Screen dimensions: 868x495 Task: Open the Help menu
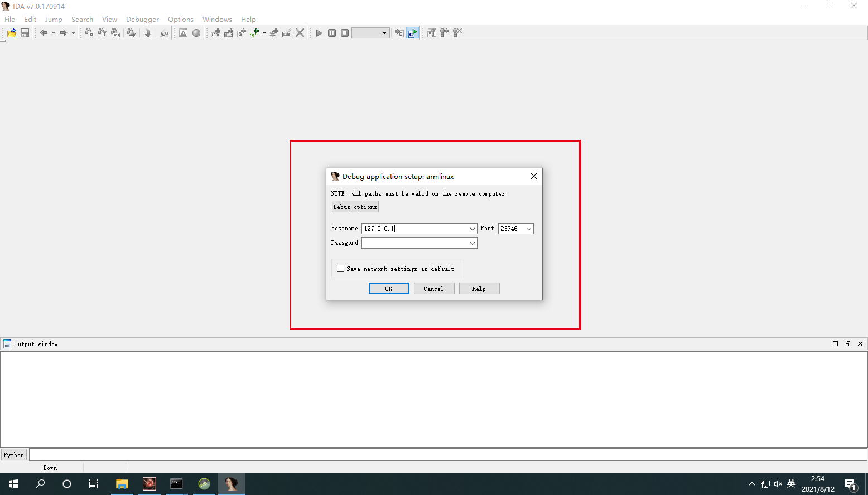(x=248, y=19)
